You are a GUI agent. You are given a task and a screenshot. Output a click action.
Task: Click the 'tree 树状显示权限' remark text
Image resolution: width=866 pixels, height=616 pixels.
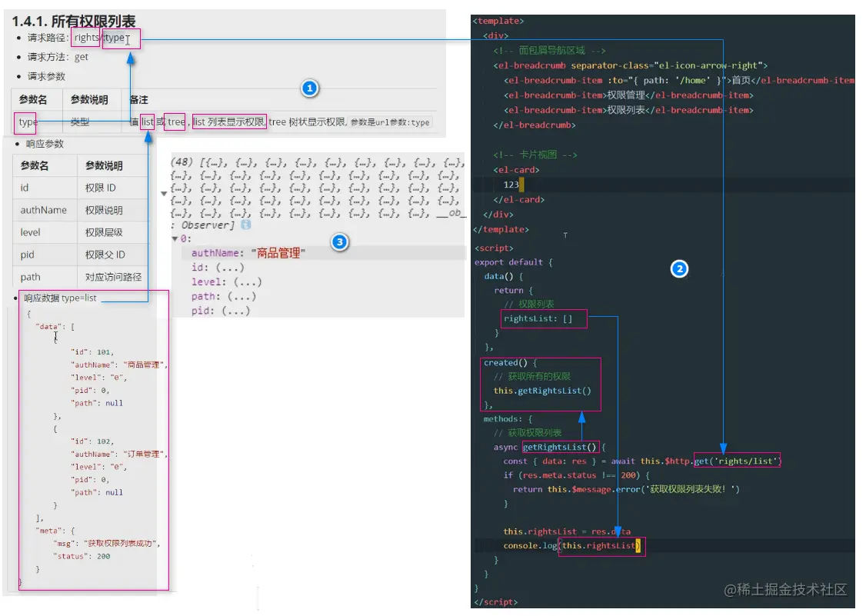tap(307, 122)
